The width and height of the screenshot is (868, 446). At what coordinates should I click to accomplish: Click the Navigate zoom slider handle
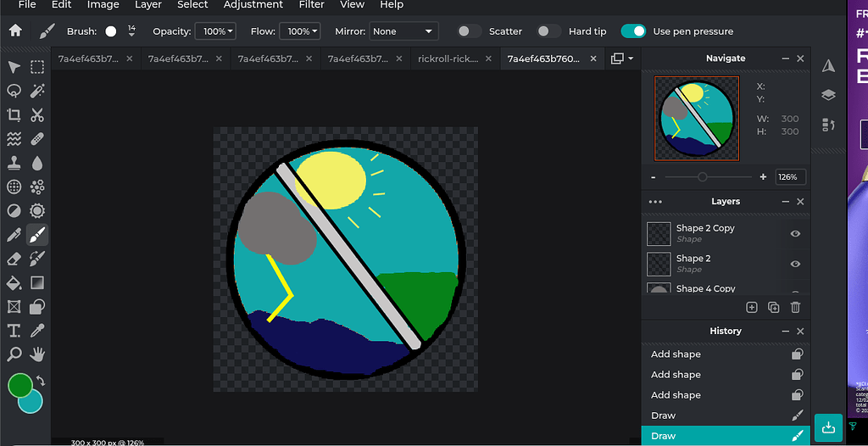tap(702, 177)
